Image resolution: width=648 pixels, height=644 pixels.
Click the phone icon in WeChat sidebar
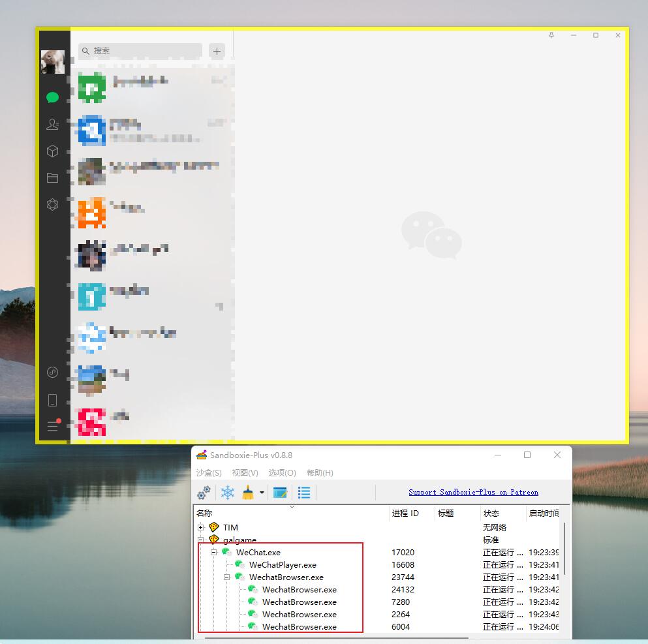(53, 400)
